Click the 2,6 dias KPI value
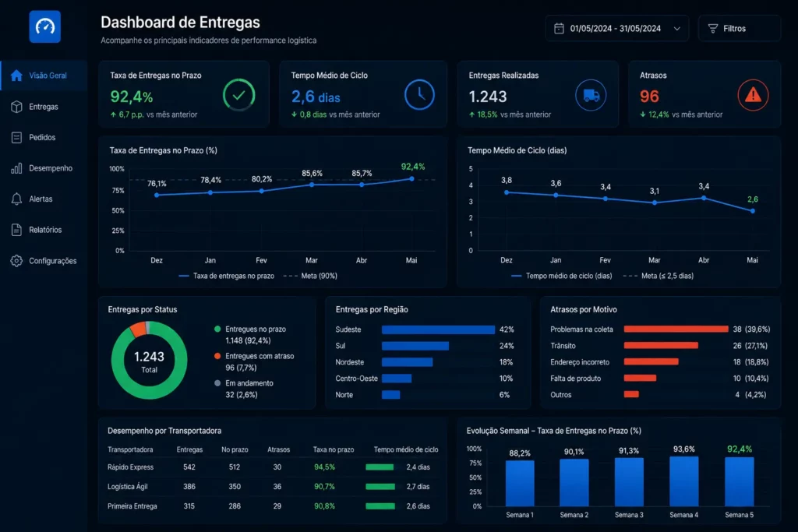This screenshot has height=532, width=798. point(316,96)
